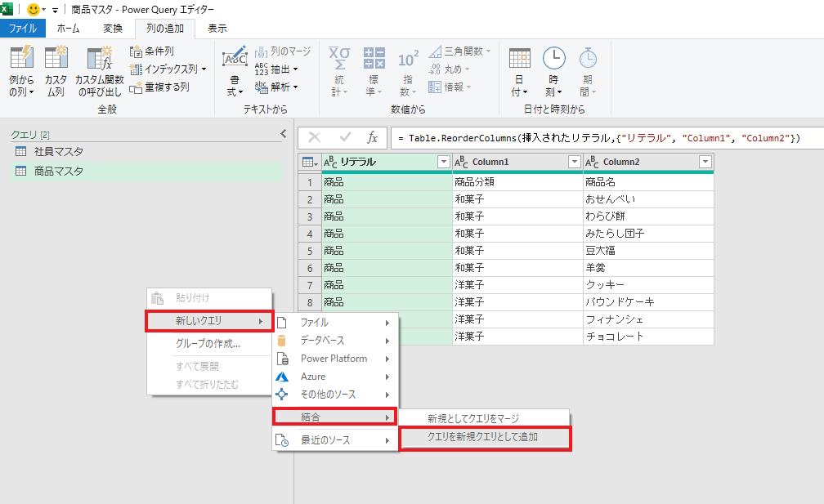Switch to the 変換 ribbon tab

click(112, 27)
